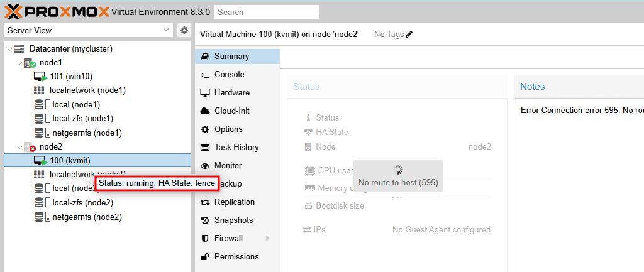Open the Permissions tab

coord(237,256)
